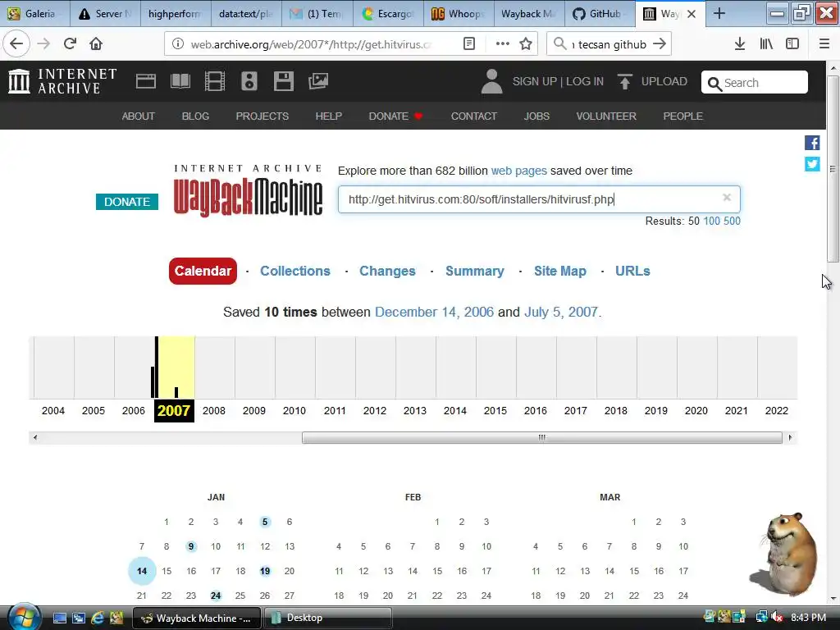Open the ABOUT menu item

tap(138, 116)
